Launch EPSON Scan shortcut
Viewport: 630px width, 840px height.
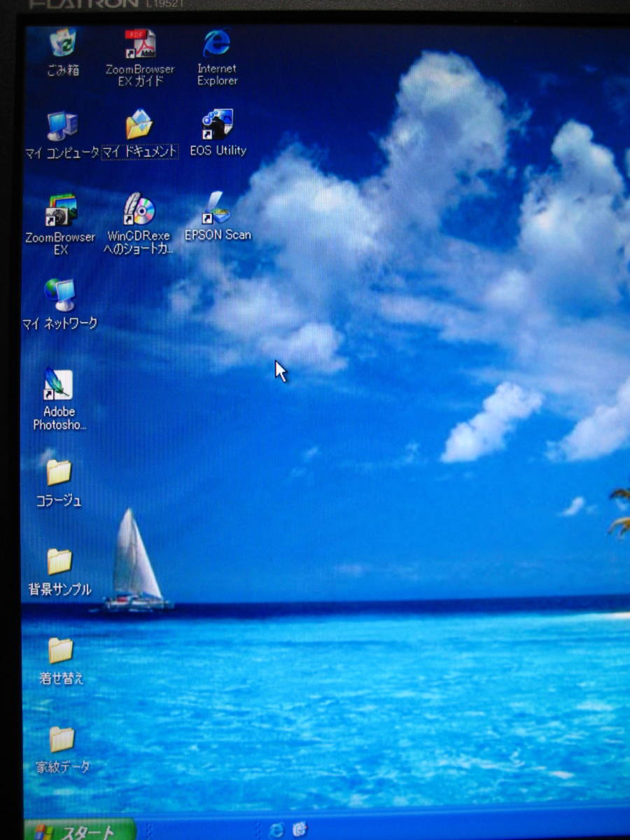coord(218,208)
